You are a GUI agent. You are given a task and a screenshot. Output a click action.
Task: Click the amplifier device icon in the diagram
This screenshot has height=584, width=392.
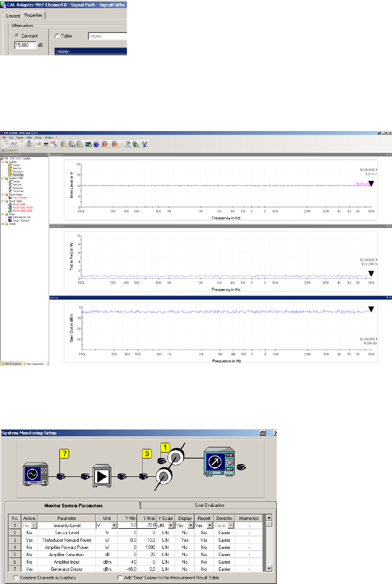102,476
